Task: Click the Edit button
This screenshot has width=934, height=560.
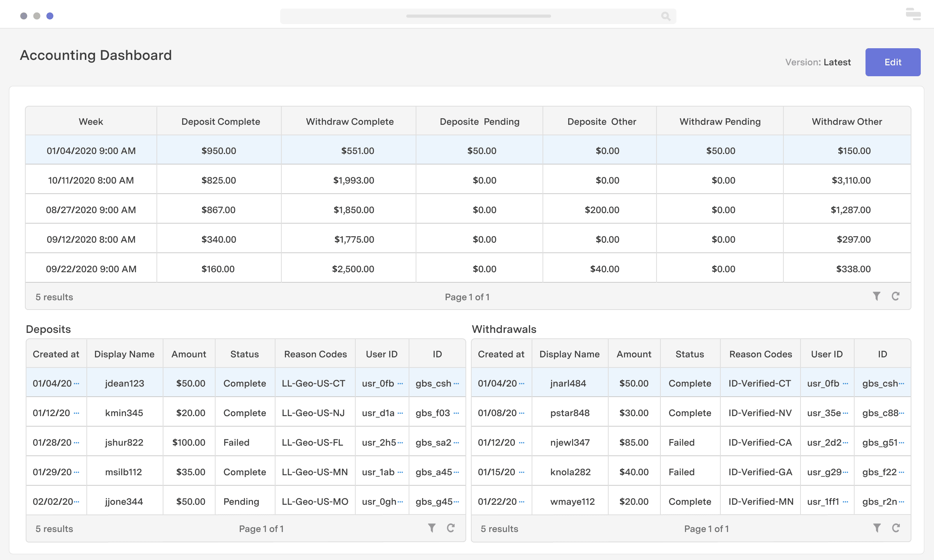Action: pyautogui.click(x=893, y=62)
